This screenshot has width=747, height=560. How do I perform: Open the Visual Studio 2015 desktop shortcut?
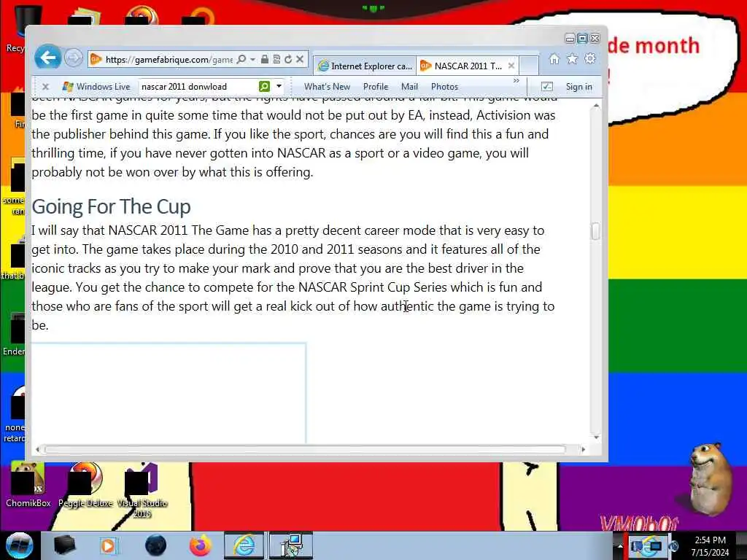click(142, 491)
